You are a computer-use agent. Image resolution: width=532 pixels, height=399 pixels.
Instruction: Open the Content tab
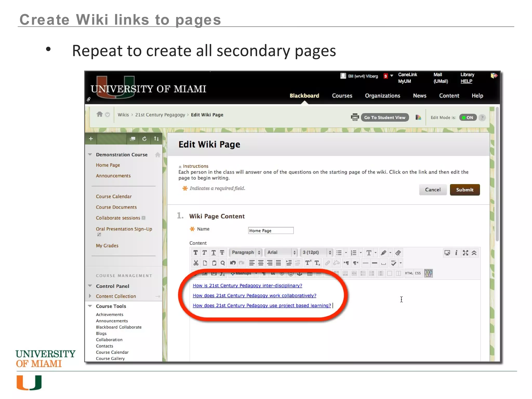(x=449, y=96)
